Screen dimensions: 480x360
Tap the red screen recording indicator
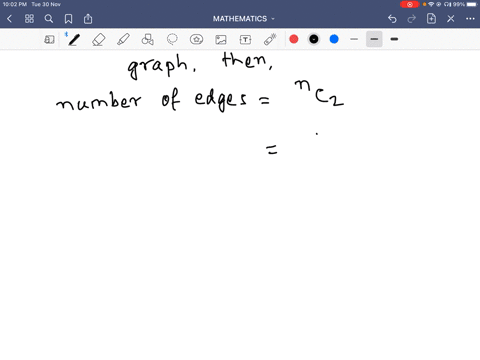pyautogui.click(x=410, y=4)
